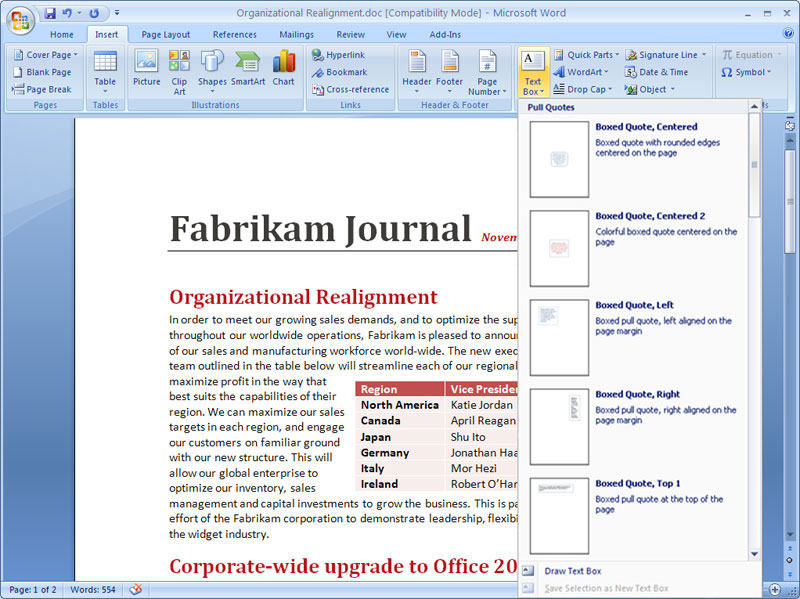Click the Save icon in Quick Access
Viewport: 800px width, 599px height.
click(50, 14)
